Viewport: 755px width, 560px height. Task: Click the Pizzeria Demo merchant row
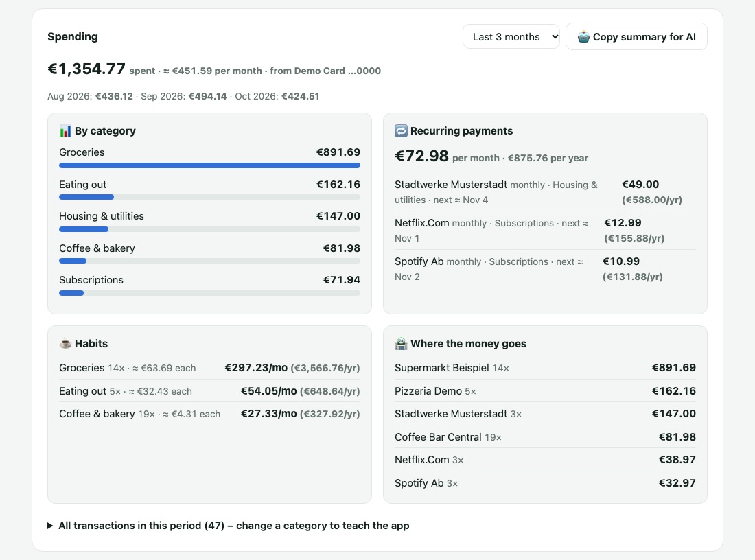[x=545, y=391]
